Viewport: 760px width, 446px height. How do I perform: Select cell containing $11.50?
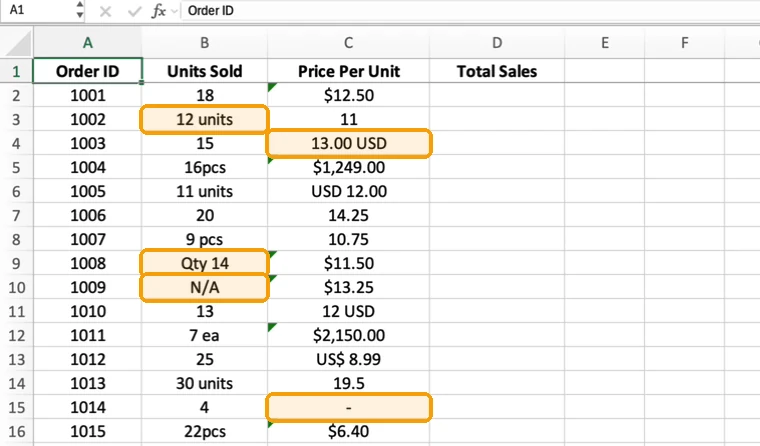[348, 263]
